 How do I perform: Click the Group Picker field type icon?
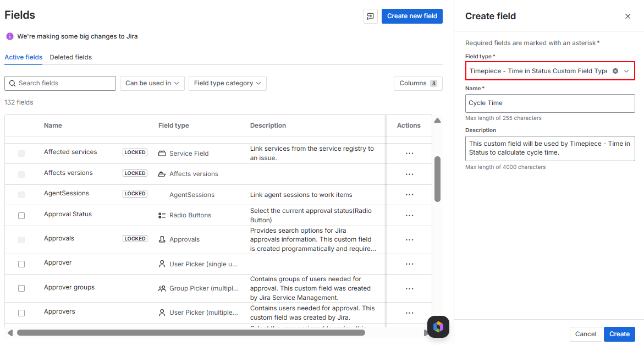[162, 288]
